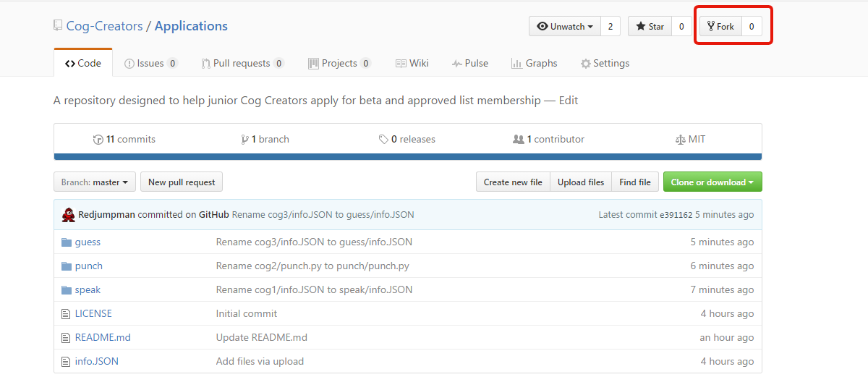Open commit 'Rename cog1/info.JSON to speak/info.JSON'
The height and width of the screenshot is (377, 868).
point(314,289)
